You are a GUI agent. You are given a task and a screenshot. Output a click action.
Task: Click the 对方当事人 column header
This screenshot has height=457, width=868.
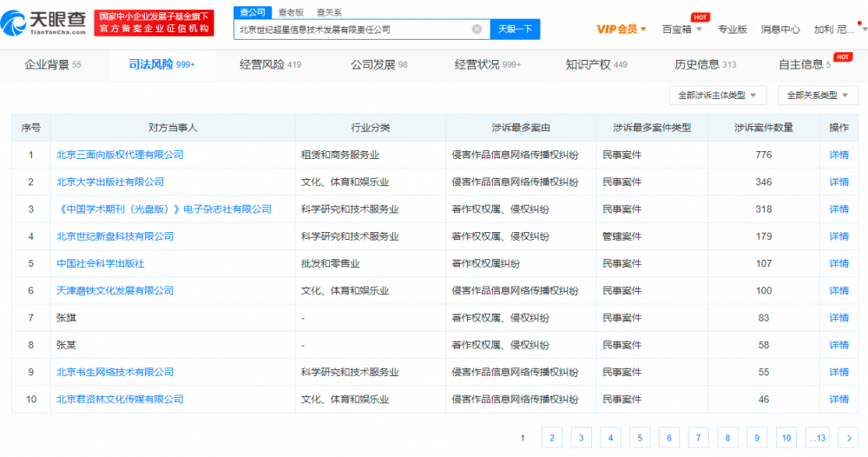pyautogui.click(x=173, y=128)
